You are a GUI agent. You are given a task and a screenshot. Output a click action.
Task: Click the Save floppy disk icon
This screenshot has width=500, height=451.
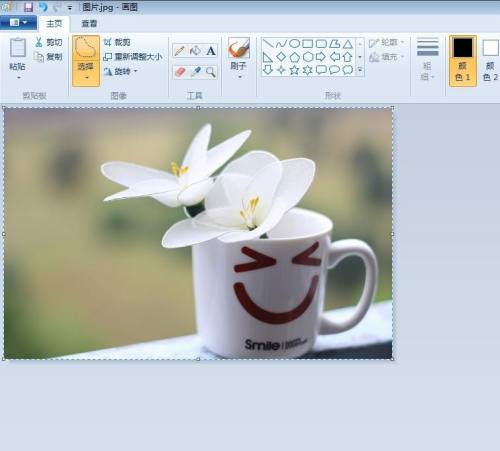[x=28, y=7]
